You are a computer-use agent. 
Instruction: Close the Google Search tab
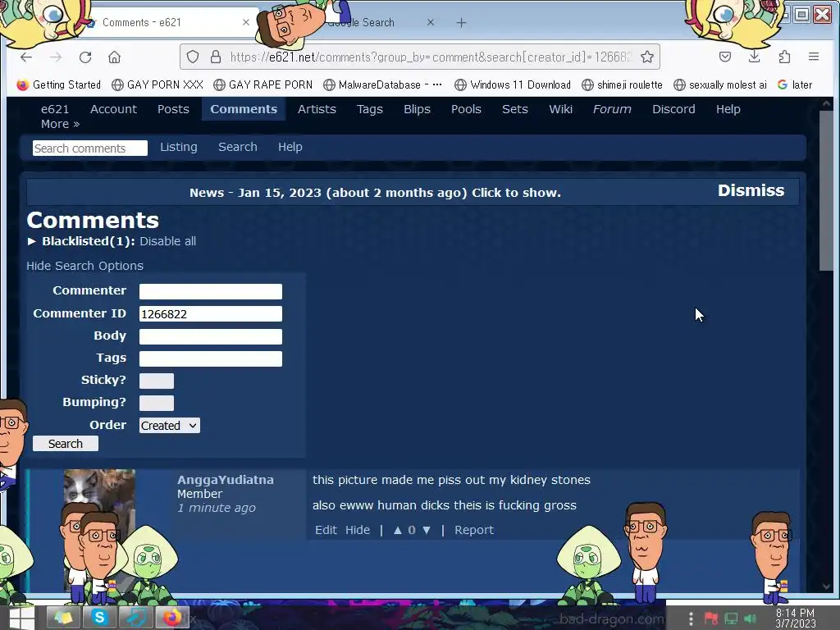point(430,22)
